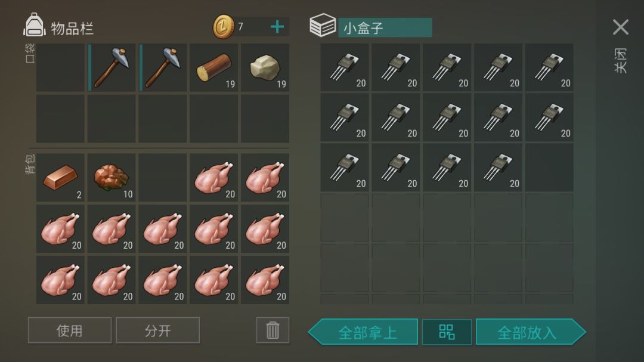Screen dimensions: 644x362
Task: Select the first transistor stack in box
Action: coord(344,67)
